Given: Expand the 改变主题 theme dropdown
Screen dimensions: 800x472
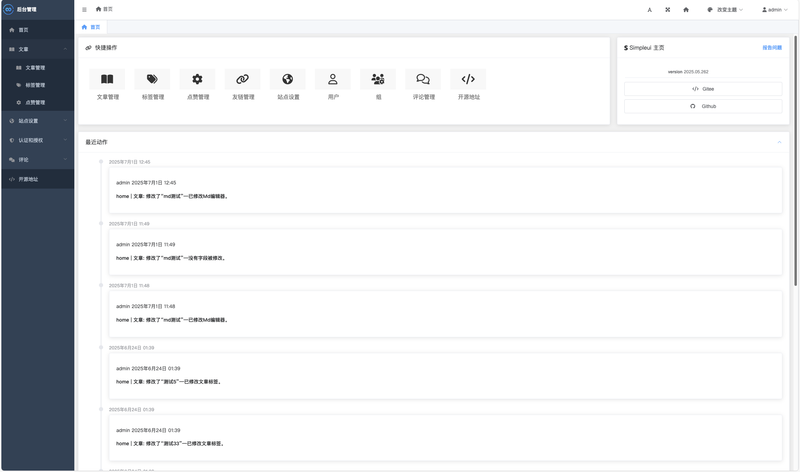Looking at the screenshot, I should (x=725, y=10).
